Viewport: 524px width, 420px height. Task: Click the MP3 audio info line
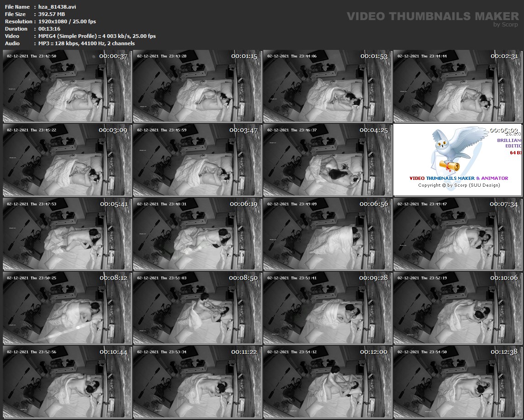(x=86, y=43)
